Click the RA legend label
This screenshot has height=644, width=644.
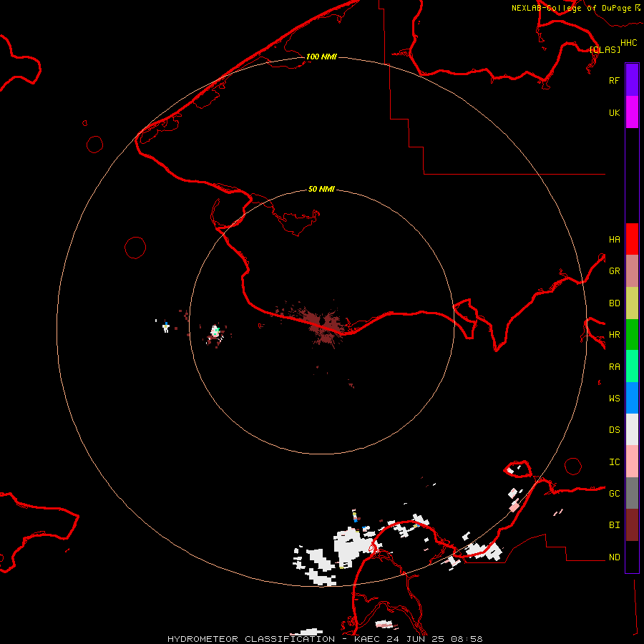pyautogui.click(x=614, y=367)
